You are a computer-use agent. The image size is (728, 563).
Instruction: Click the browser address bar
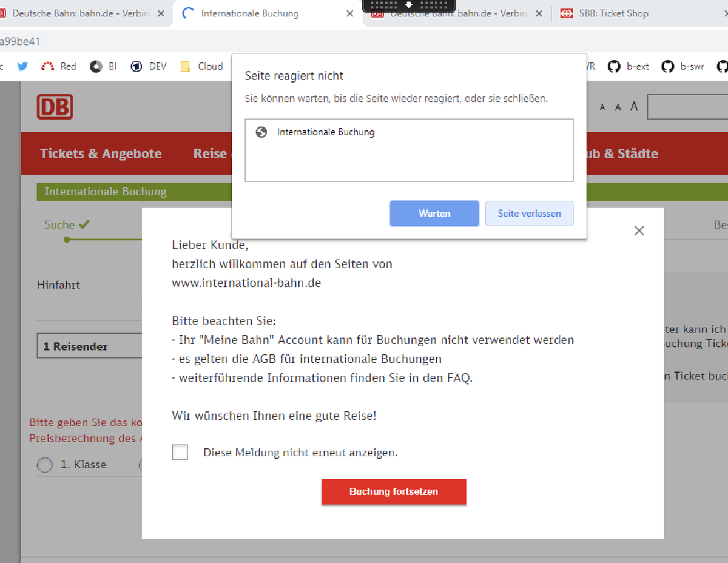[x=364, y=41]
